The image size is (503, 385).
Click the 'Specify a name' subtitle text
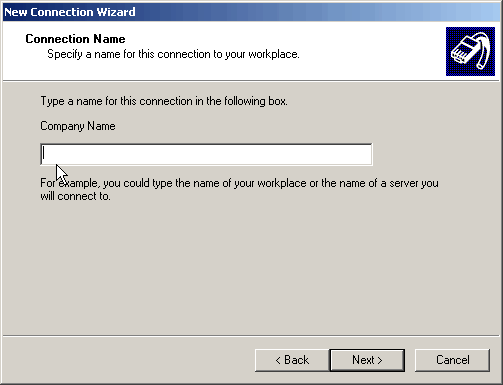[x=173, y=54]
